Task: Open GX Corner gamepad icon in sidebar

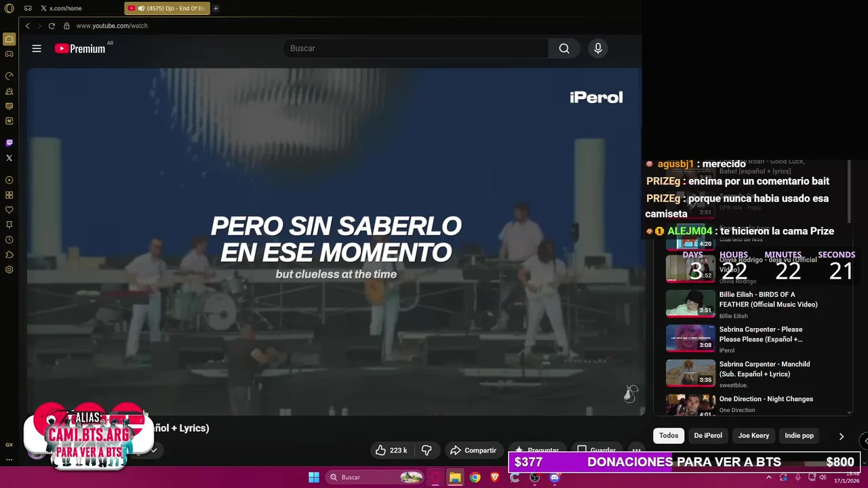Action: point(9,54)
